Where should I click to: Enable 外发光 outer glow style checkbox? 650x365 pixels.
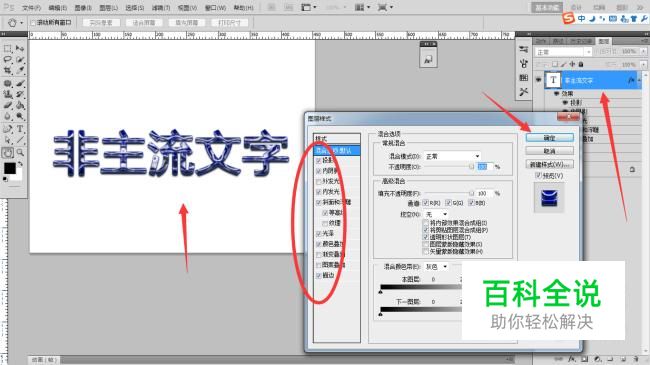click(x=318, y=181)
